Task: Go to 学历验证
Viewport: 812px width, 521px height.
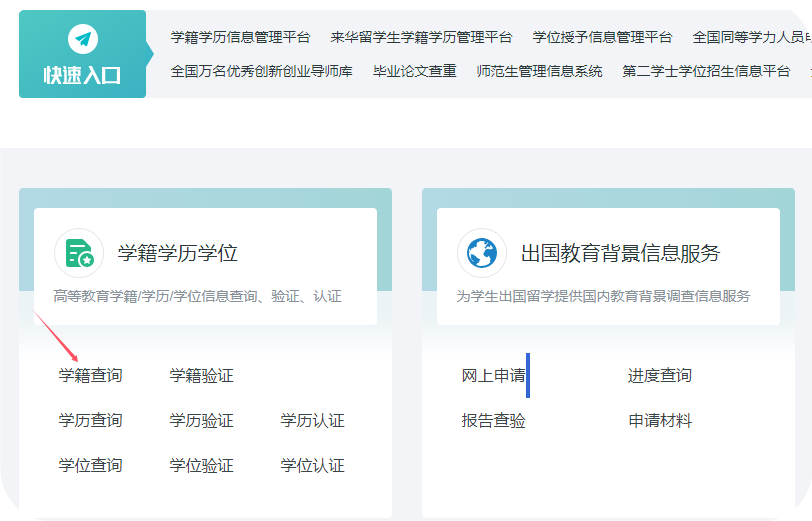Action: [201, 421]
